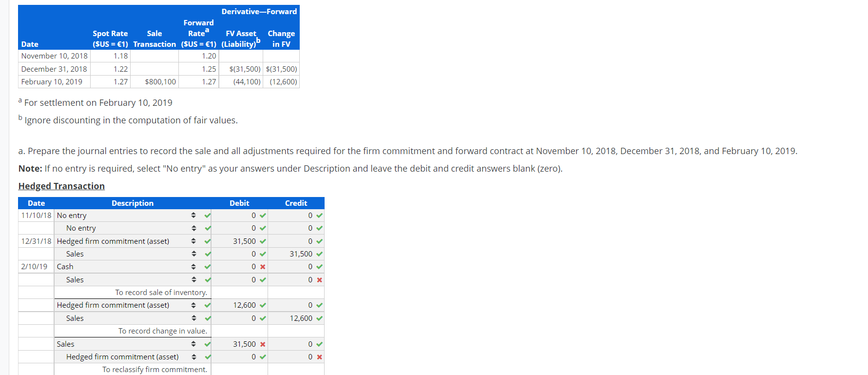Click the red X in the last Hedged firm commitment credit
This screenshot has width=868, height=375.
point(320,357)
